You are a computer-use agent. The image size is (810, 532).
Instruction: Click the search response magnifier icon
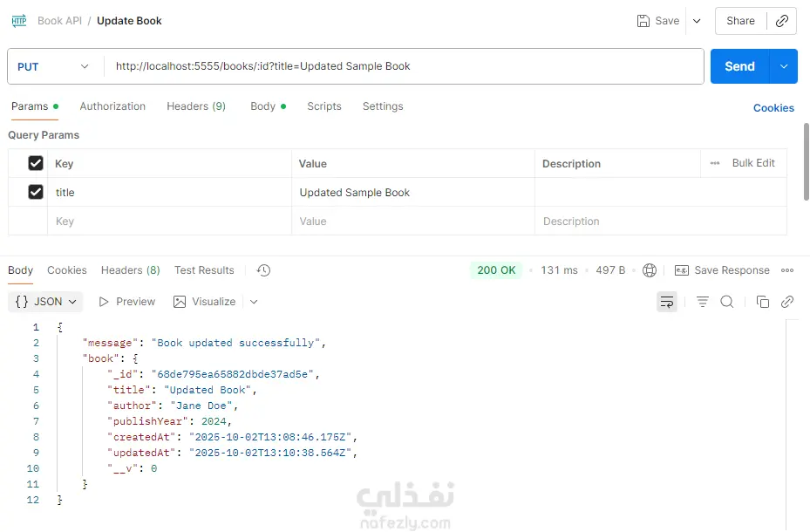pos(727,302)
